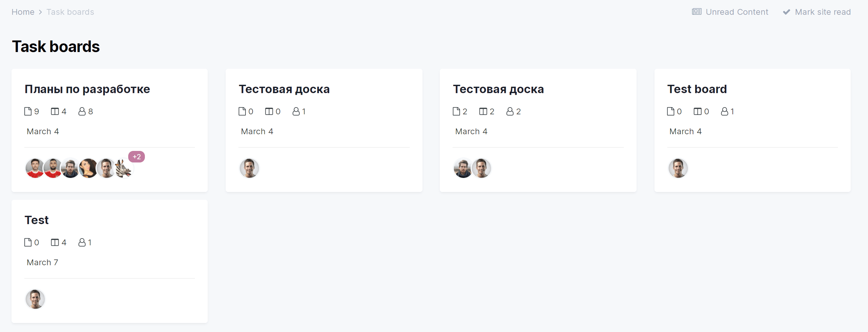Click the Mark site read checkmark icon
This screenshot has width=868, height=332.
pyautogui.click(x=786, y=12)
